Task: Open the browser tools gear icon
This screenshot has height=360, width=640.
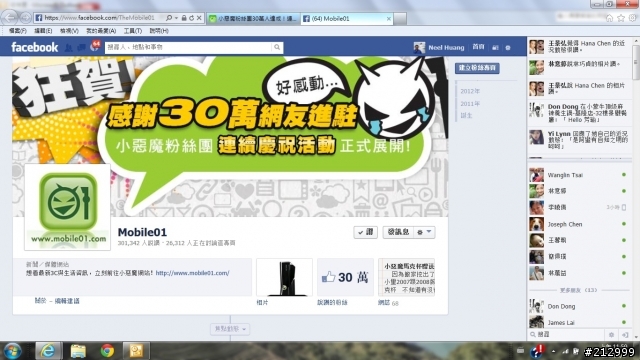Action: [x=632, y=18]
